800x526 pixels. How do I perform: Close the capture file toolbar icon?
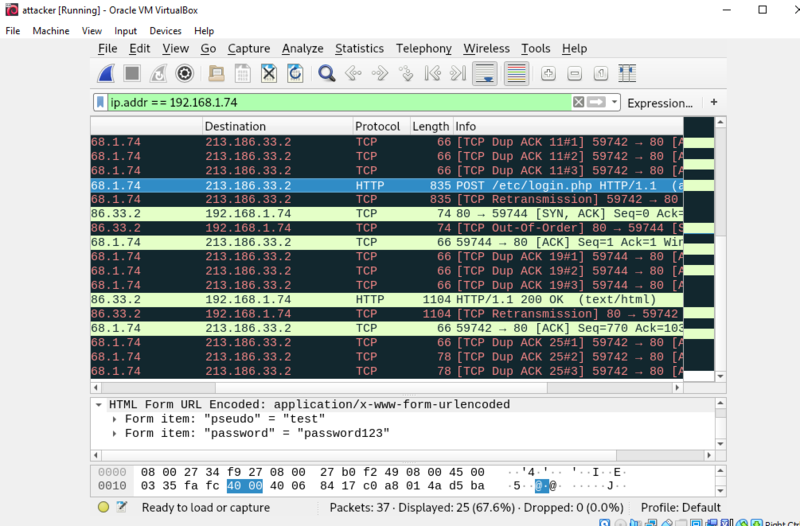click(x=268, y=73)
